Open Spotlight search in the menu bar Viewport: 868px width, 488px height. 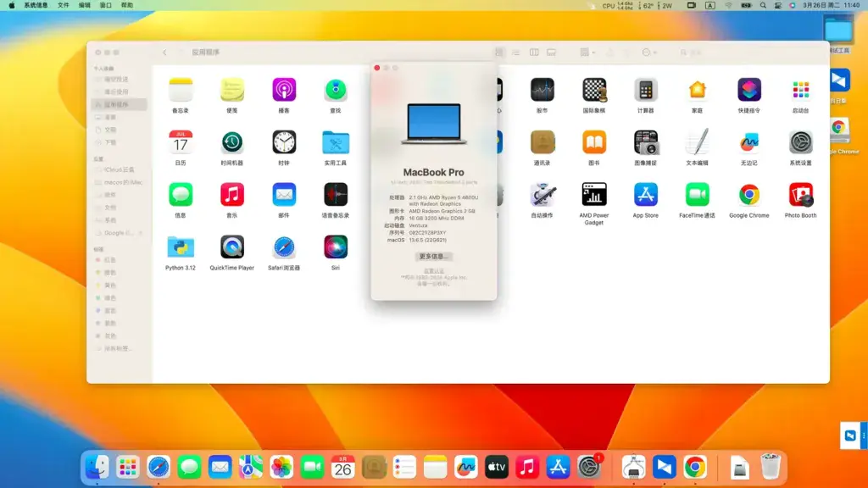(763, 5)
